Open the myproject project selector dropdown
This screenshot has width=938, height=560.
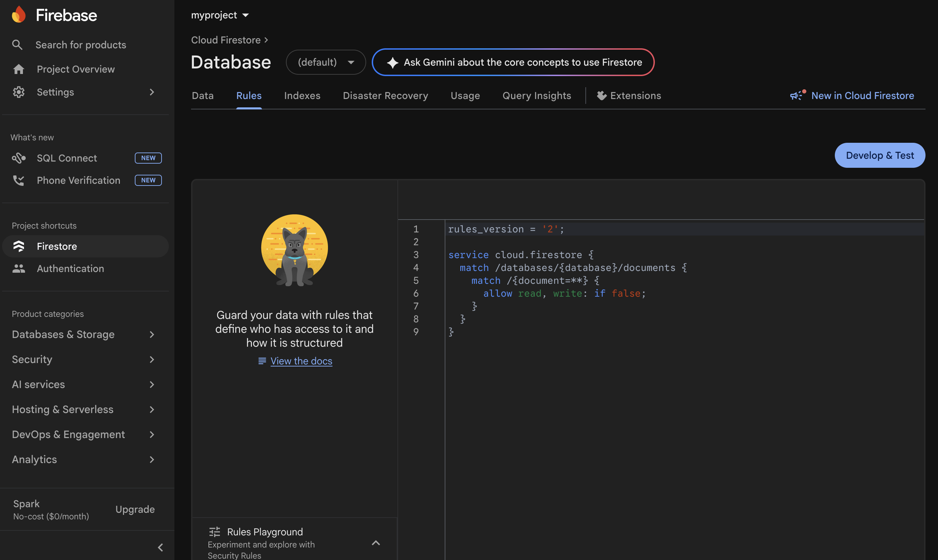220,15
